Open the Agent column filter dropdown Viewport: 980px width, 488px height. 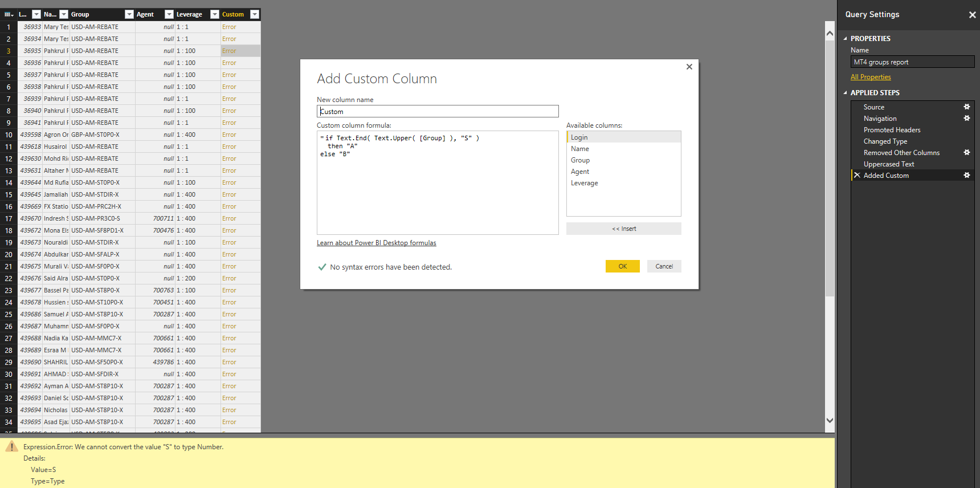coord(169,14)
